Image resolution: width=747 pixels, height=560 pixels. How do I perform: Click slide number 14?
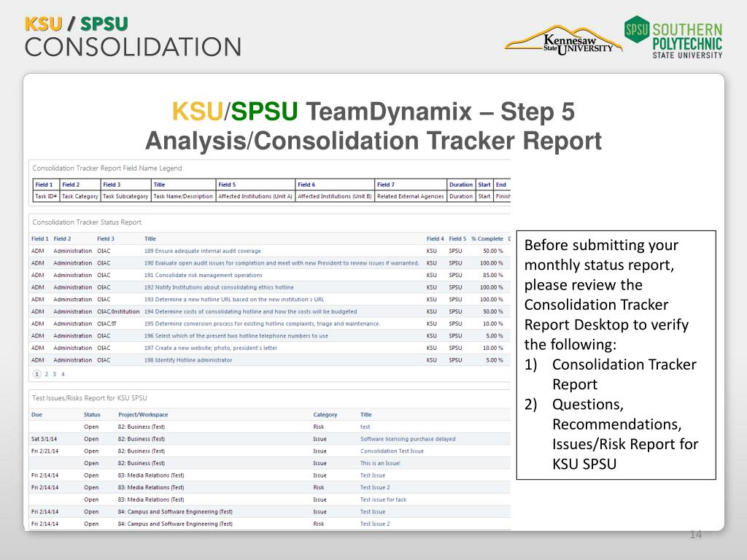coord(695,534)
